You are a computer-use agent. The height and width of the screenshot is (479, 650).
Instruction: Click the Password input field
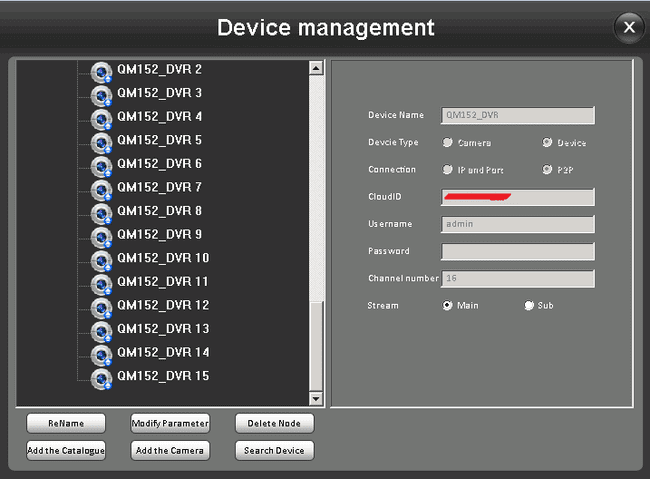click(x=518, y=252)
